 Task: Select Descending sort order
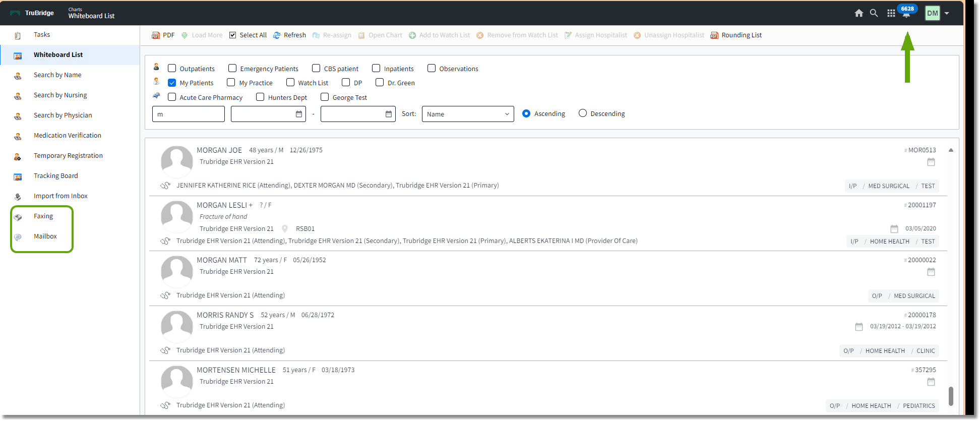click(x=583, y=113)
